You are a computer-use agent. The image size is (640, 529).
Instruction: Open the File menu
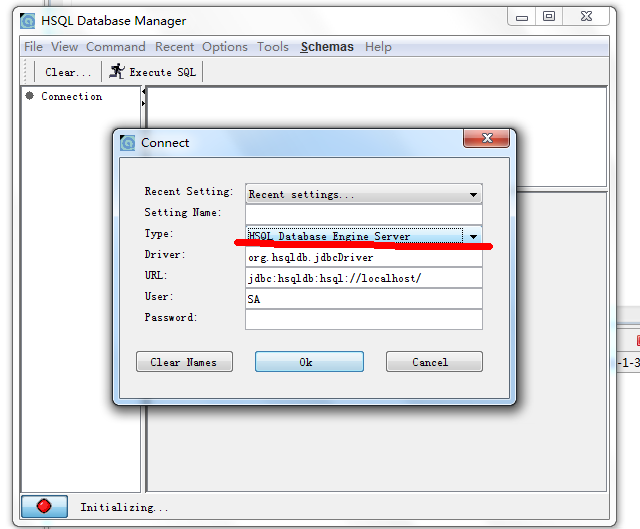(x=33, y=47)
